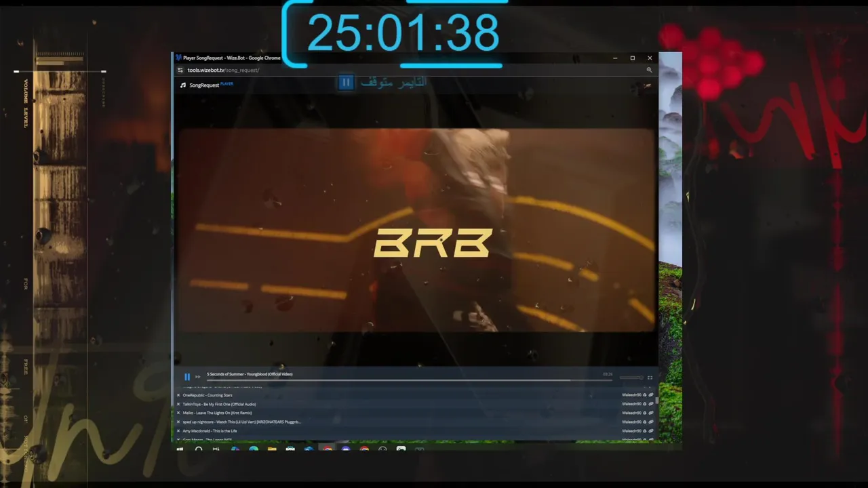
Task: Minimize the SongRequest Chrome window
Action: (615, 58)
